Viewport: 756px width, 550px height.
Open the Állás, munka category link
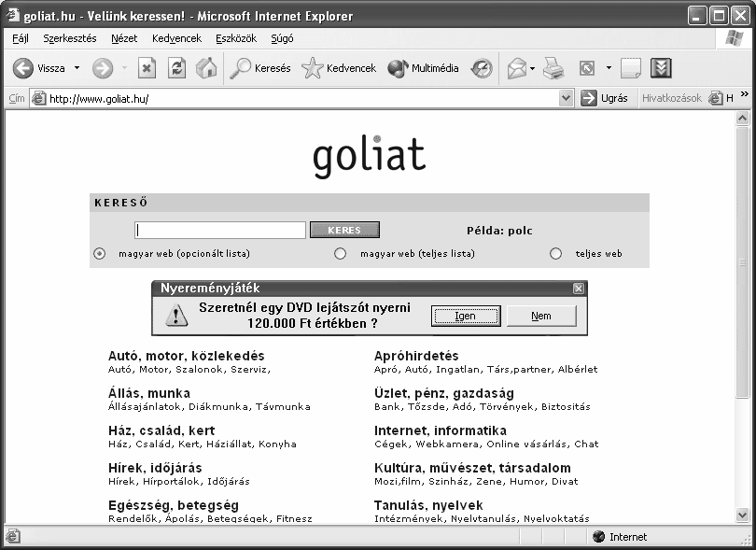149,393
